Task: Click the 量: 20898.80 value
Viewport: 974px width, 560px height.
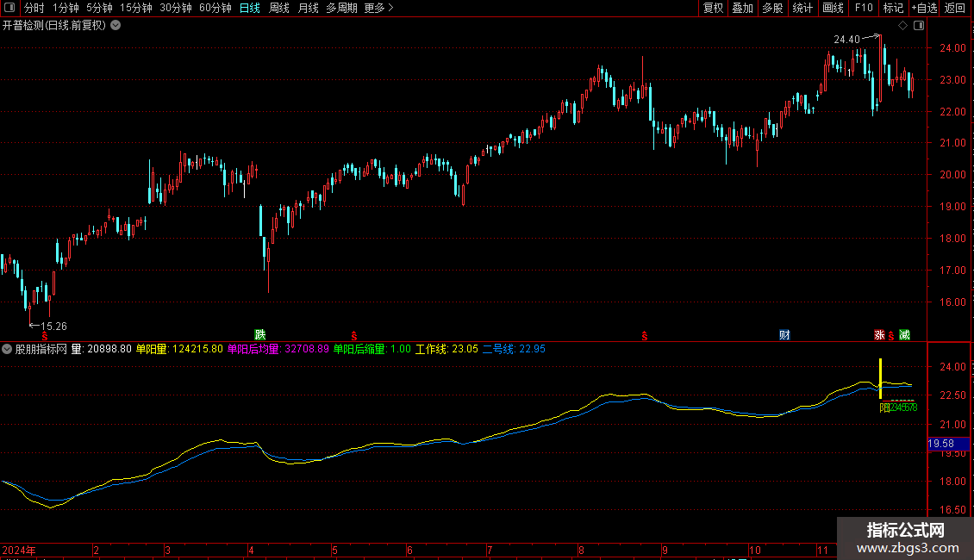Action: click(x=101, y=349)
